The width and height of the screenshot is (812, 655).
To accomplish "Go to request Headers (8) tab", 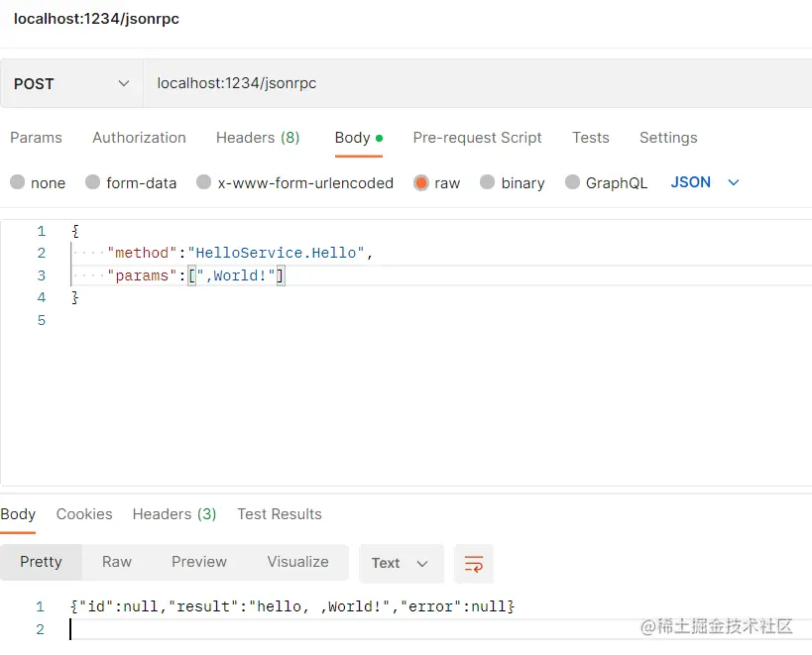I will click(258, 138).
